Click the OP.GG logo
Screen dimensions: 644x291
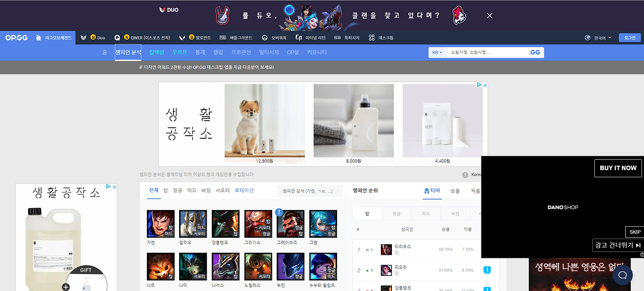pos(17,38)
